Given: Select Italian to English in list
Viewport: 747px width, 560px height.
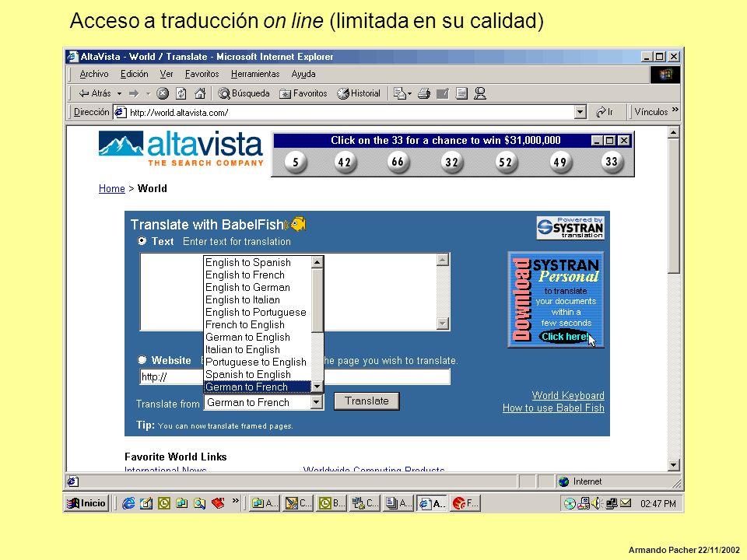Looking at the screenshot, I should (x=243, y=349).
